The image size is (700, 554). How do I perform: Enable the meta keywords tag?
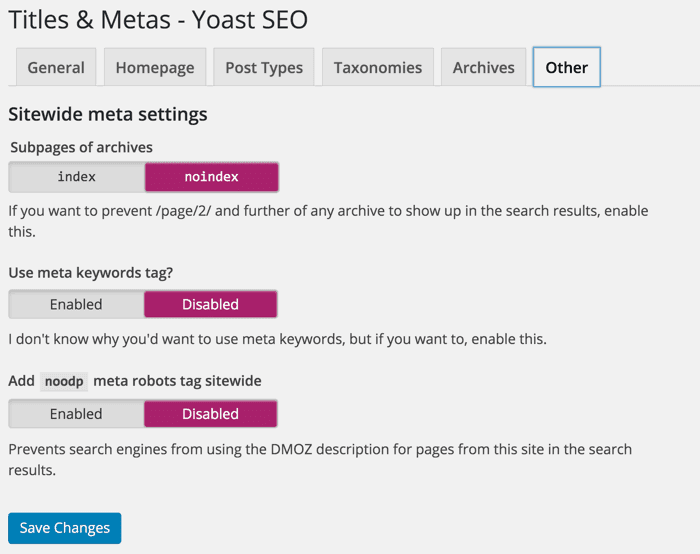76,304
